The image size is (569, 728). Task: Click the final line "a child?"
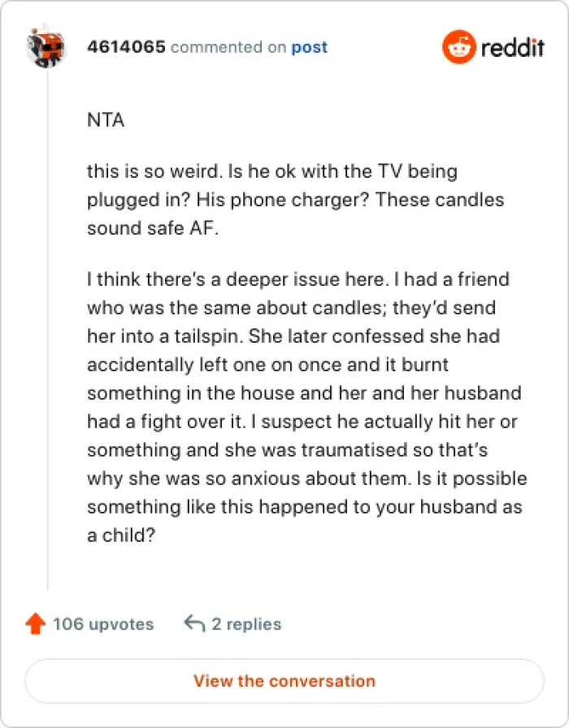pos(121,535)
